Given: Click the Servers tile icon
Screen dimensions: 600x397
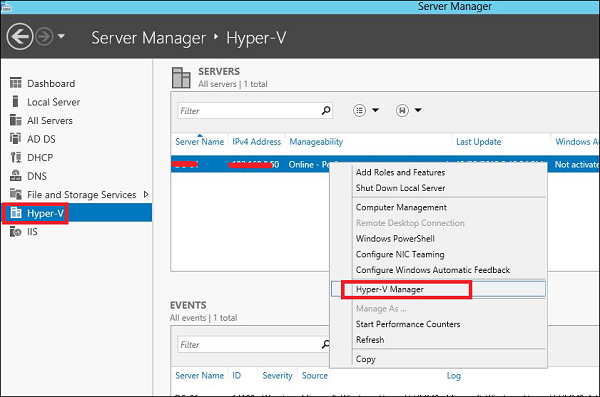Looking at the screenshot, I should (181, 78).
